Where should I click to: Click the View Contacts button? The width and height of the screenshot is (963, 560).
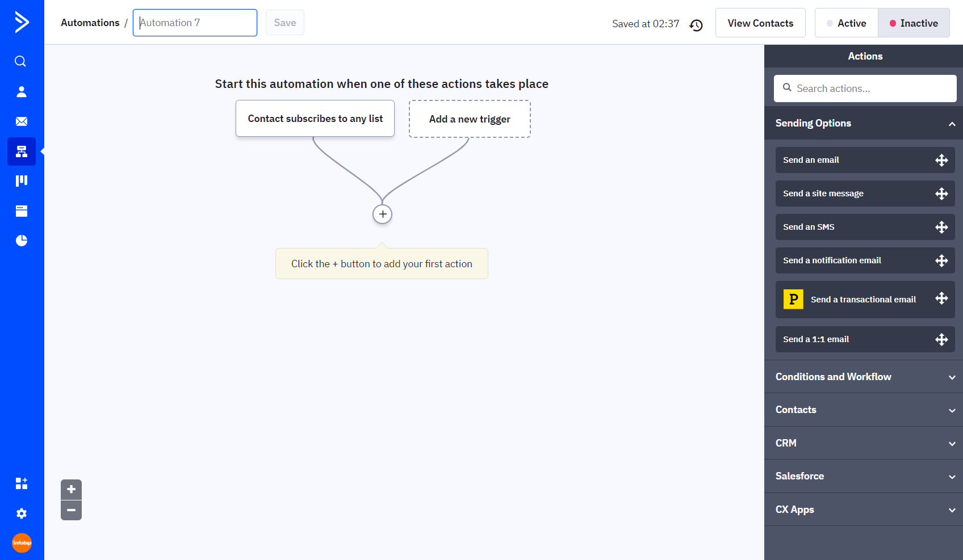[760, 23]
